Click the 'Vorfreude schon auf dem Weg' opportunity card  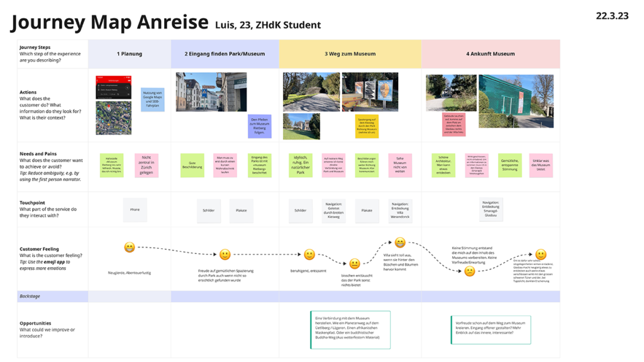491,330
